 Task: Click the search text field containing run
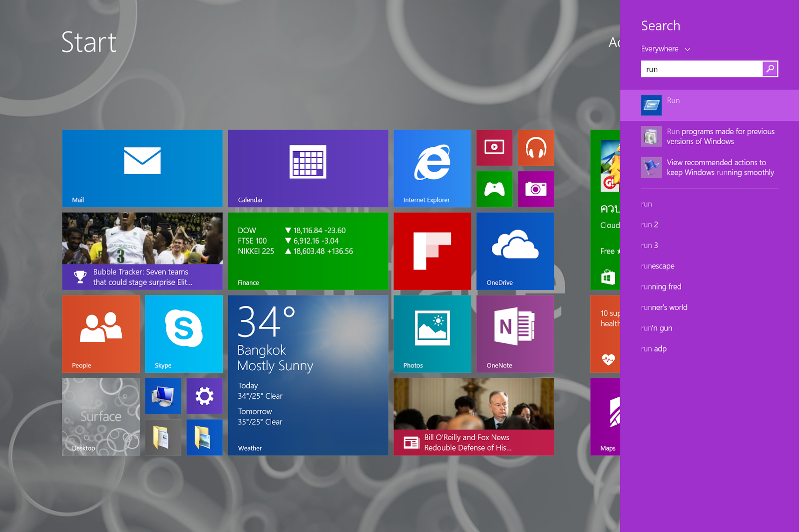coord(702,69)
